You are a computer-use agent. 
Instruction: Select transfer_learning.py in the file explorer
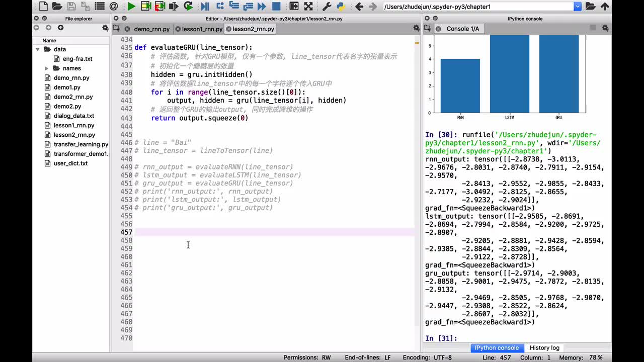click(x=81, y=145)
